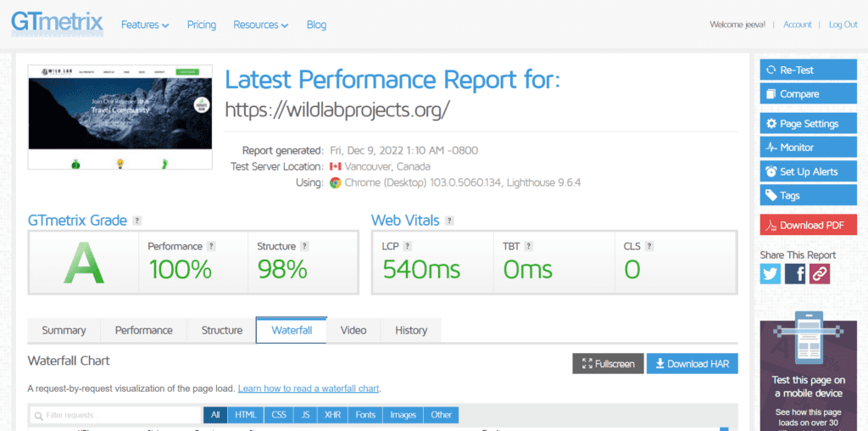Screen dimensions: 868x431
Task: Click the 540ms LCP value
Action: [x=421, y=270]
